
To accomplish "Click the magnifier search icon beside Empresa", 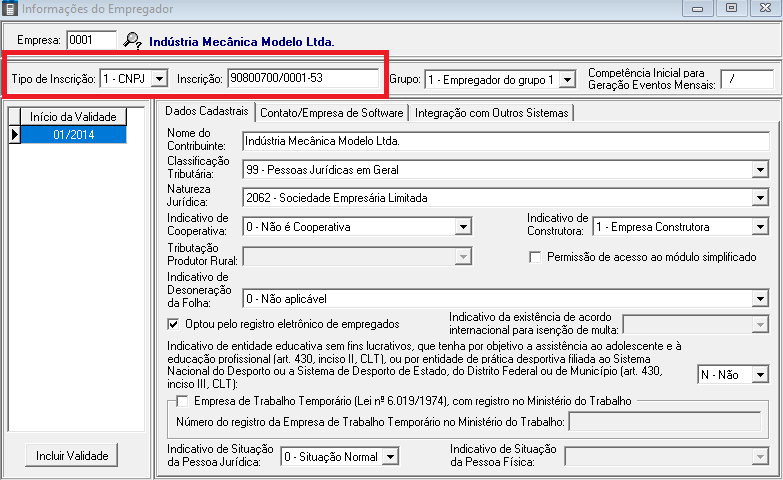I will click(133, 41).
